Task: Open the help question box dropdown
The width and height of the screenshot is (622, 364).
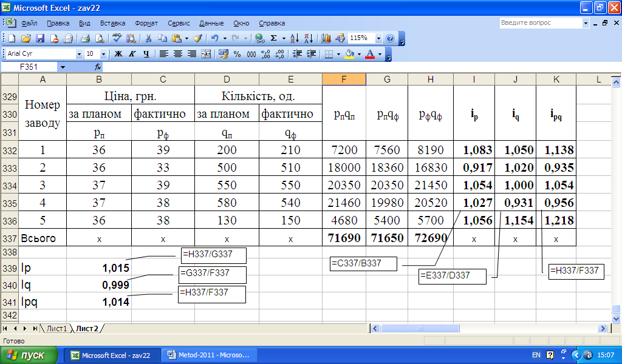Action: [x=586, y=23]
